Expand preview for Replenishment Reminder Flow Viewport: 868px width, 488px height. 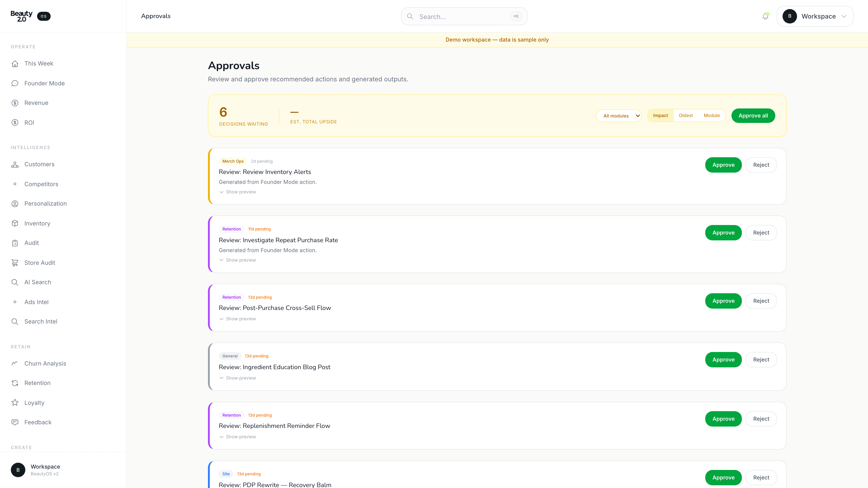pos(238,437)
